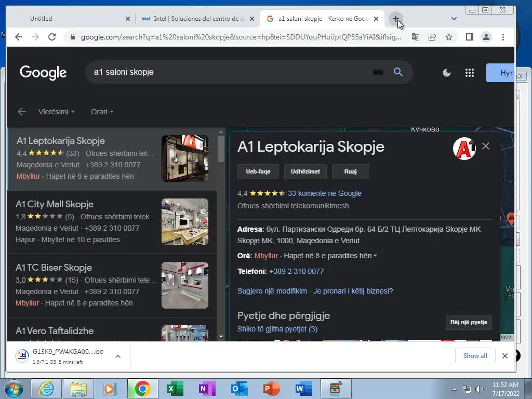
Task: Open a new Chrome tab
Action: [x=395, y=19]
